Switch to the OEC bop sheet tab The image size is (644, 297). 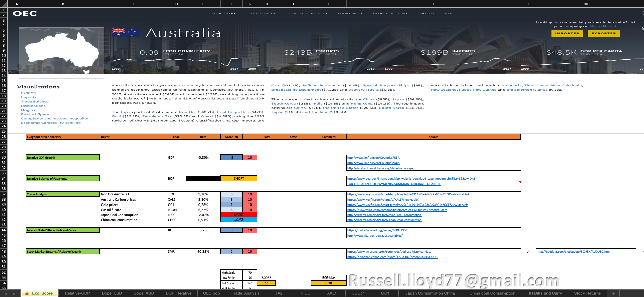211,293
